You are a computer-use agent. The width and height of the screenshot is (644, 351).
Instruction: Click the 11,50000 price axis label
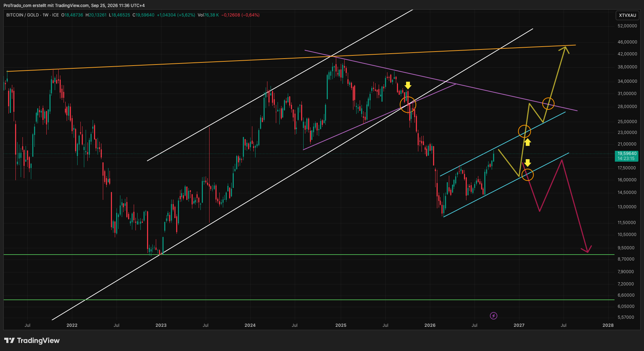627,223
